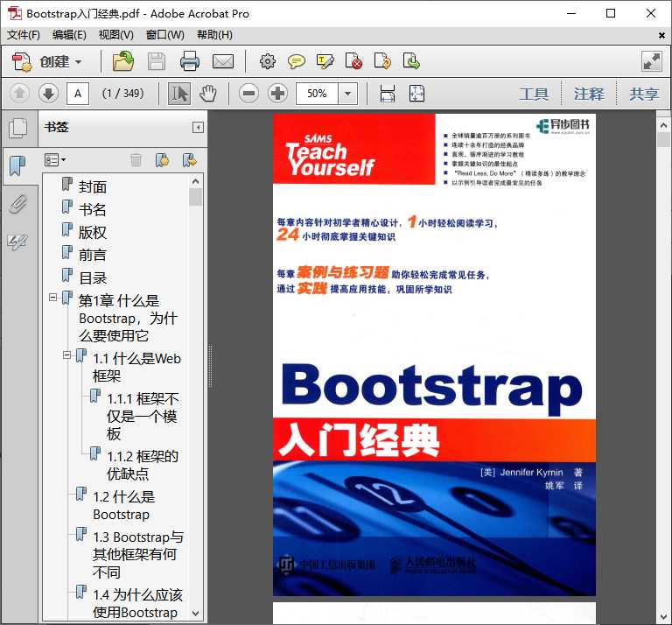Select 1.1.2 框架的优缺点 bookmark
672x625 pixels.
click(143, 465)
